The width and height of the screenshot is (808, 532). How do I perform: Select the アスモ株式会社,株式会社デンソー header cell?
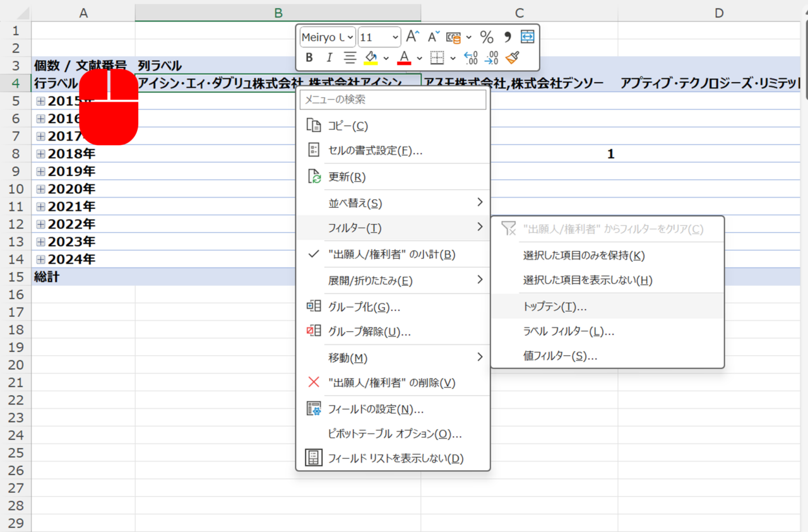click(x=519, y=83)
